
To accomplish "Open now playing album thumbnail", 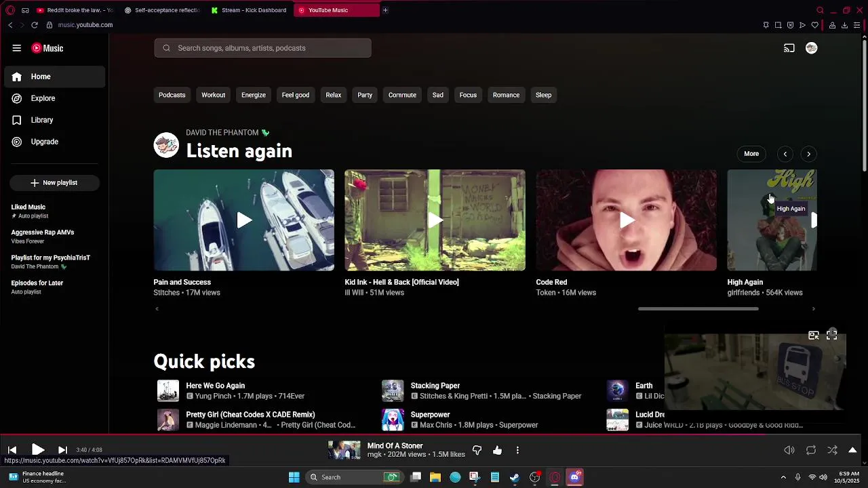I will coord(344,450).
